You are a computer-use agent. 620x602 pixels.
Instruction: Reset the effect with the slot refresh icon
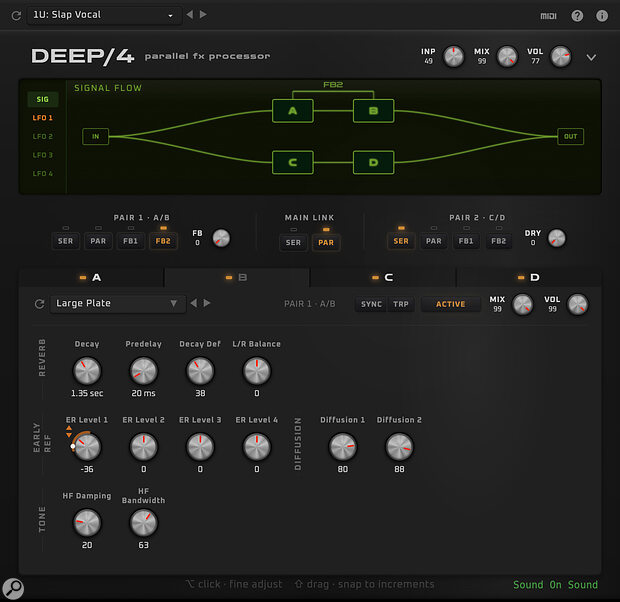[x=40, y=304]
